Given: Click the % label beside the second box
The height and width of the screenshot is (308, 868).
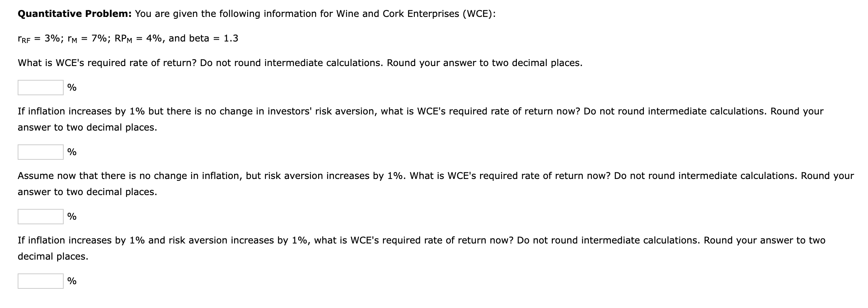Looking at the screenshot, I should click(x=71, y=152).
